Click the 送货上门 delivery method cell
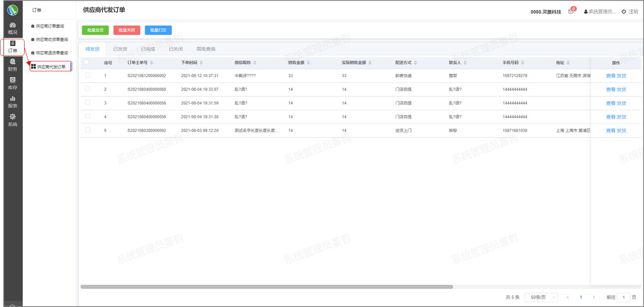 coord(403,130)
